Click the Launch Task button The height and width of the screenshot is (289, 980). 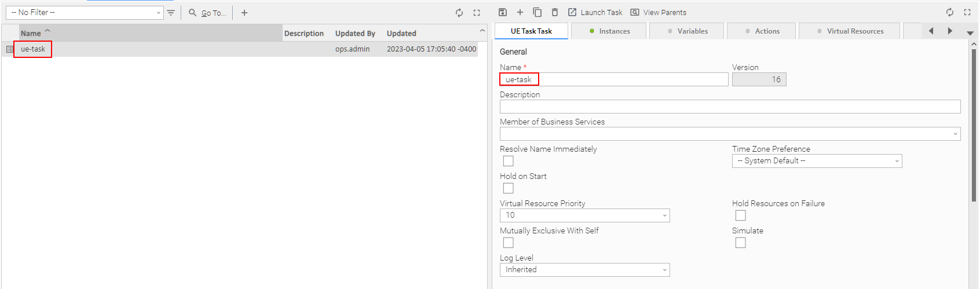[x=595, y=12]
